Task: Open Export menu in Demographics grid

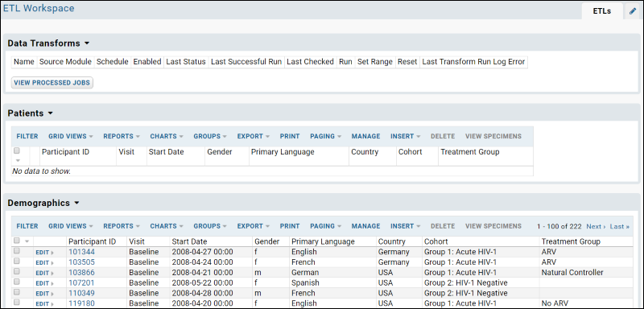Action: 254,226
